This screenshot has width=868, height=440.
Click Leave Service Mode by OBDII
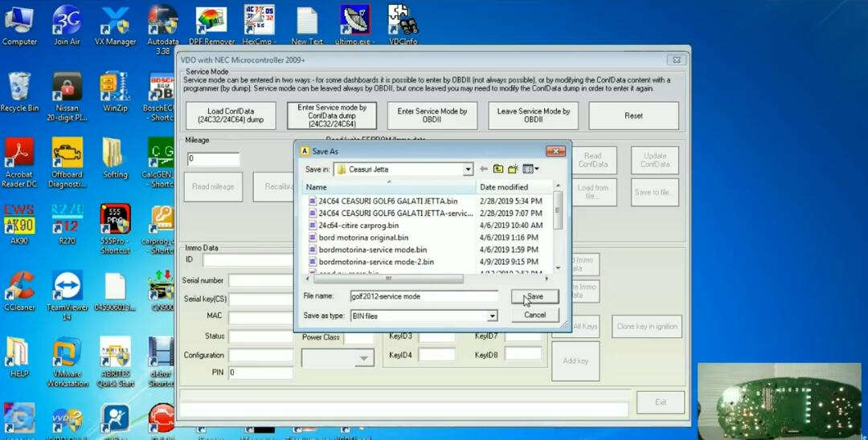coord(533,116)
